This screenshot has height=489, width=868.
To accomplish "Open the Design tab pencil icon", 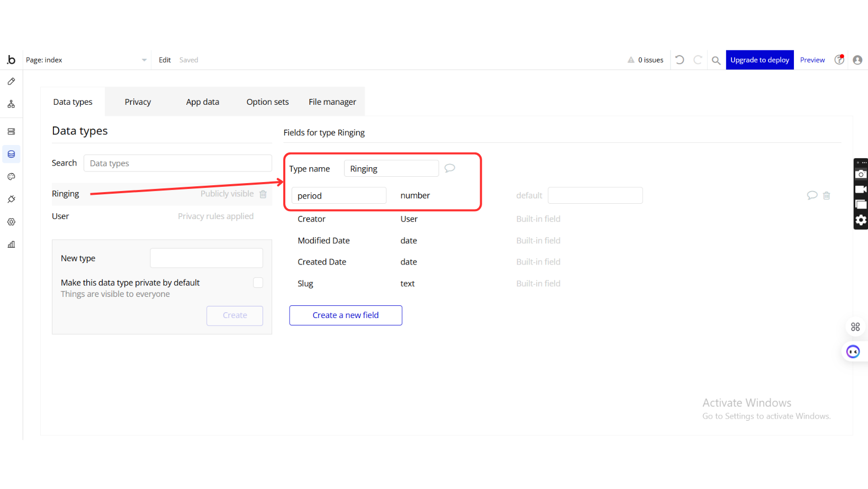I will pos(11,81).
